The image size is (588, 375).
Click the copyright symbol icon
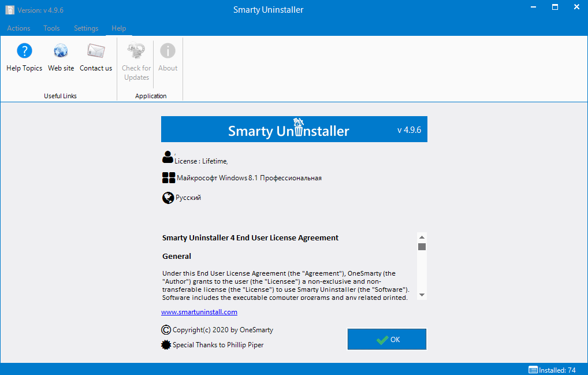[x=166, y=330]
